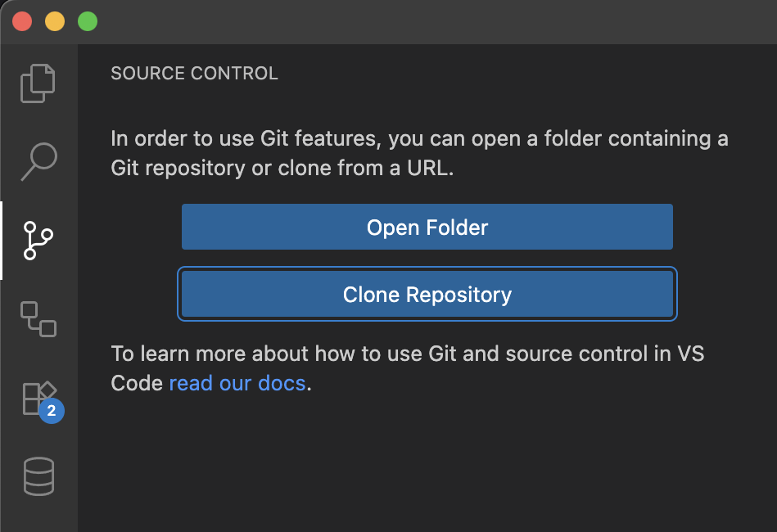The width and height of the screenshot is (777, 532).
Task: Minimize the window with the yellow button
Action: click(x=55, y=21)
